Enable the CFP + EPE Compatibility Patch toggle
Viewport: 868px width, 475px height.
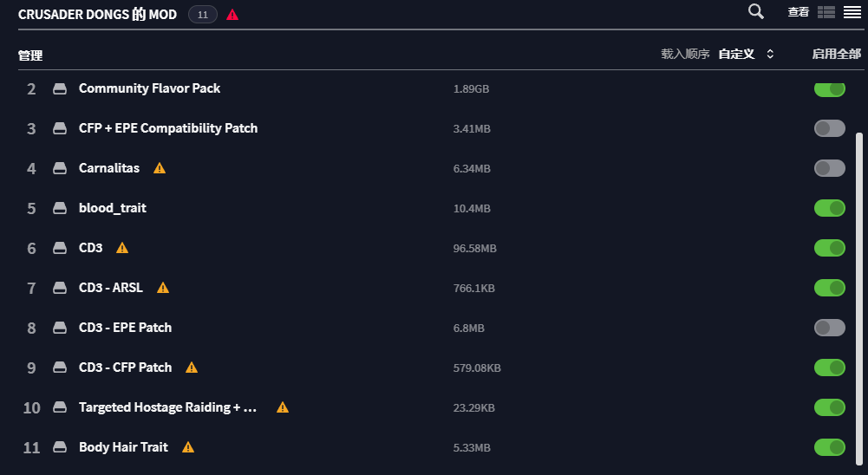coord(829,128)
